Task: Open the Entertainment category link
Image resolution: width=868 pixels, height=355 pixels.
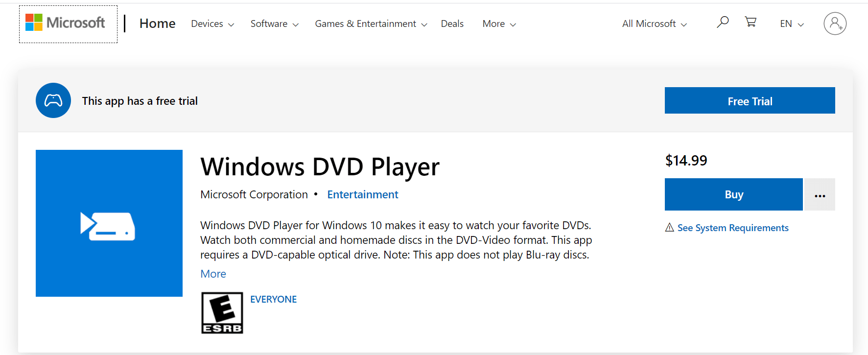Action: pyautogui.click(x=363, y=194)
